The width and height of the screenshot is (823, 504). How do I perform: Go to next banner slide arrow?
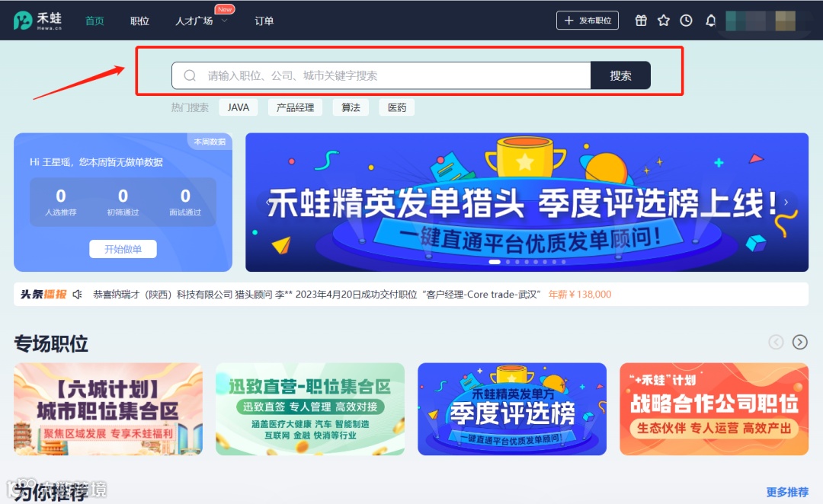[786, 202]
